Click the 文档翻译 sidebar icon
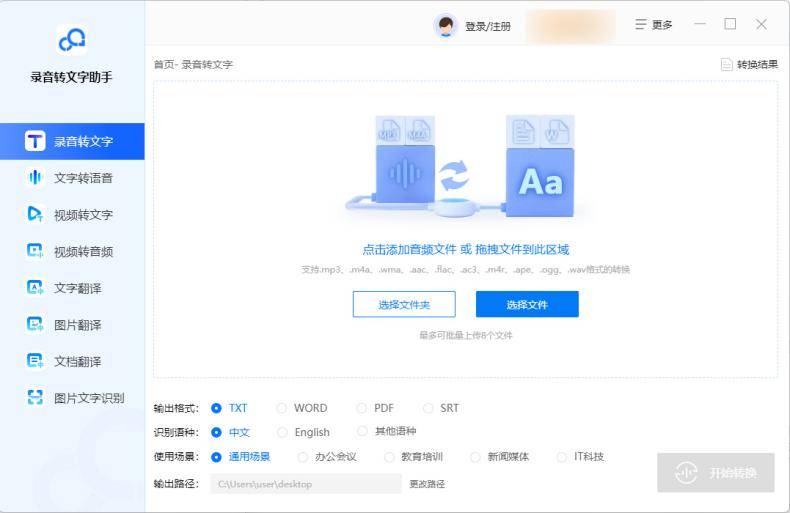Screen dimensions: 790x513 click(x=35, y=361)
